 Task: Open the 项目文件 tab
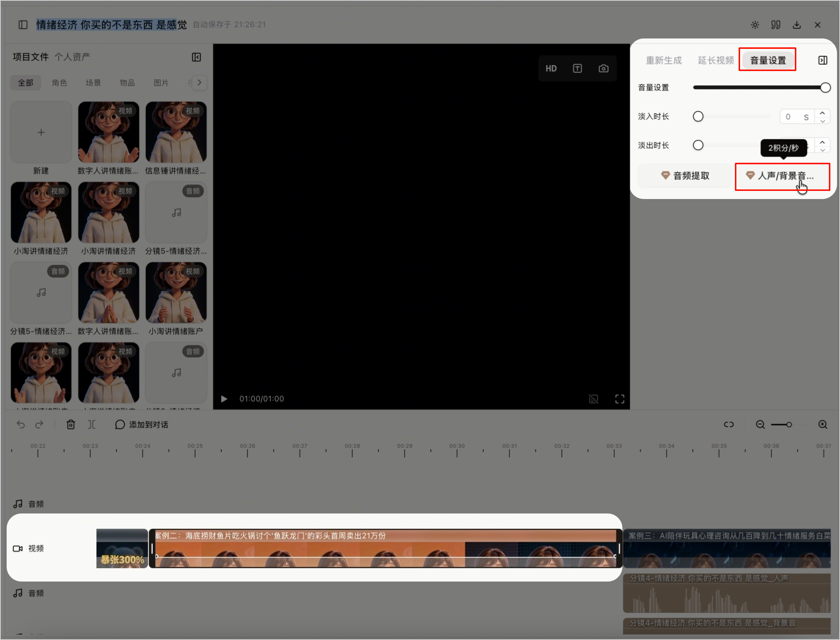click(x=30, y=57)
